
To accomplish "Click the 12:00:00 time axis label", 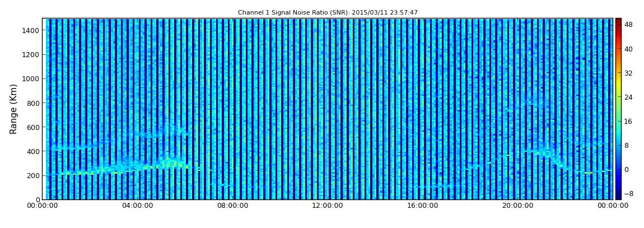I will (329, 206).
